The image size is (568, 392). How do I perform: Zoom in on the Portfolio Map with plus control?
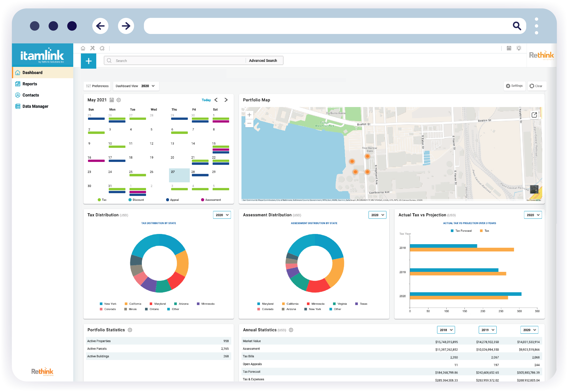[249, 115]
